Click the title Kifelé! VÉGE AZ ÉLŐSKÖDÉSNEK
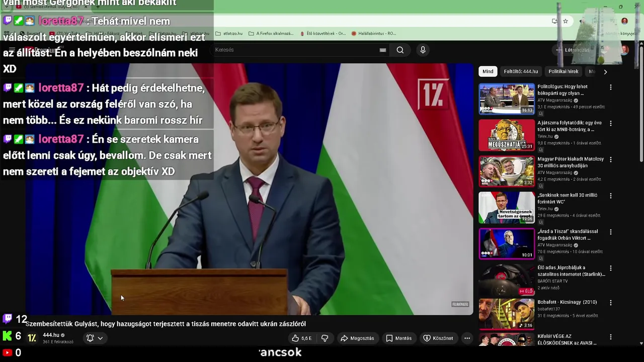Image resolution: width=644 pixels, height=362 pixels. pos(567,340)
